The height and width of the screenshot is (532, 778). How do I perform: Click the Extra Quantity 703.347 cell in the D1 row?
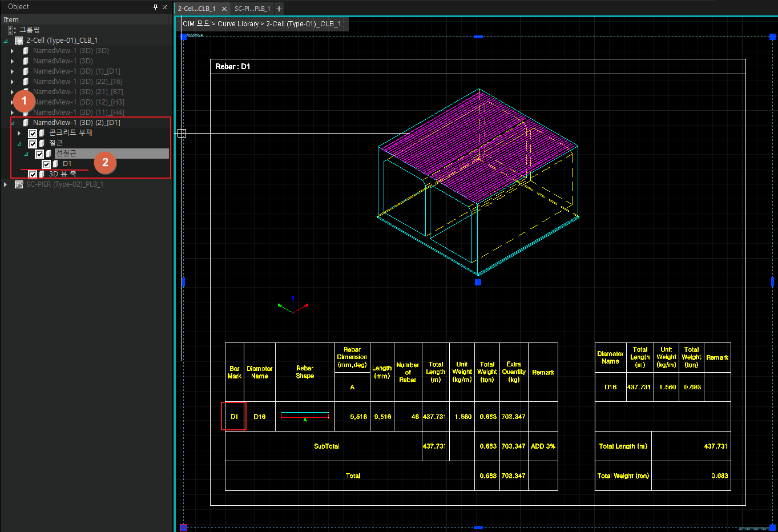514,417
